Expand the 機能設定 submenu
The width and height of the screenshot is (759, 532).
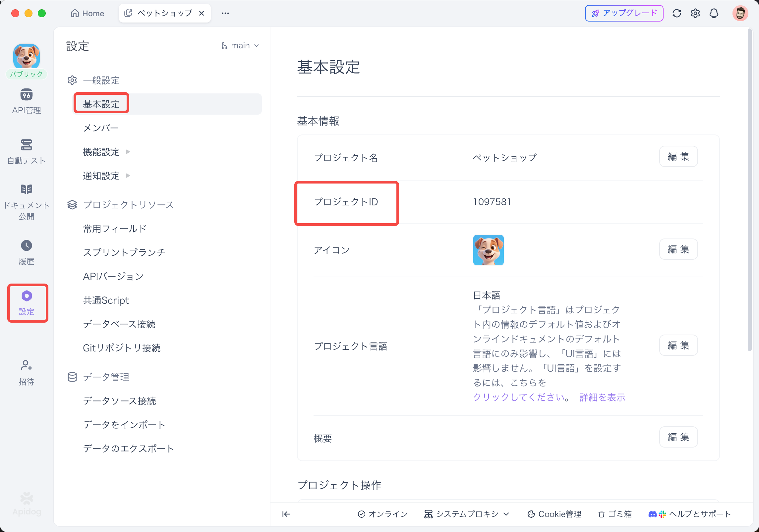(x=101, y=151)
